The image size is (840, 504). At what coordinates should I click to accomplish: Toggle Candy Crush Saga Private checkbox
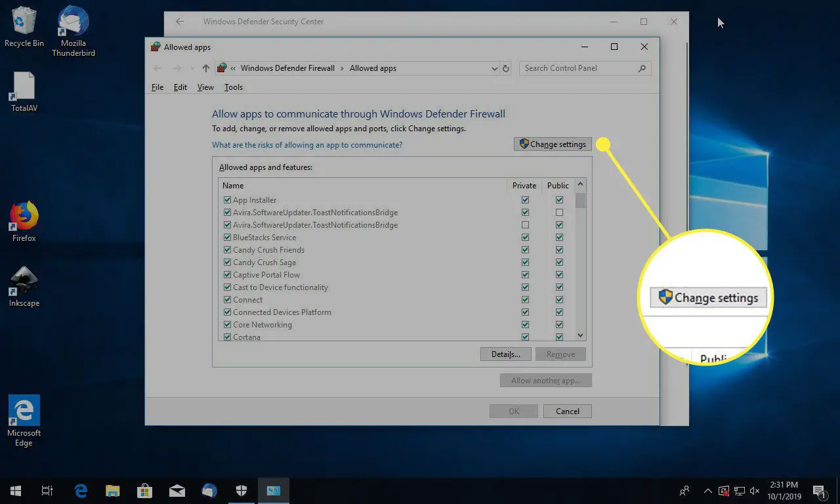tap(525, 262)
